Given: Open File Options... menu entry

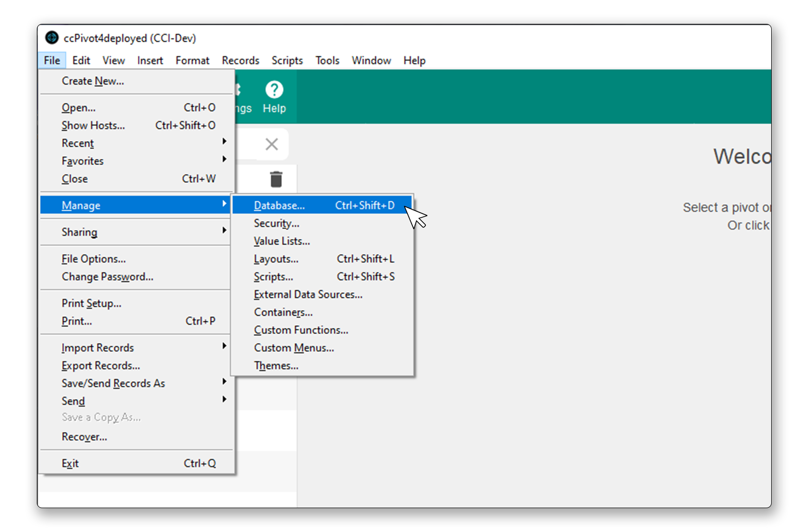Looking at the screenshot, I should pos(136,259).
